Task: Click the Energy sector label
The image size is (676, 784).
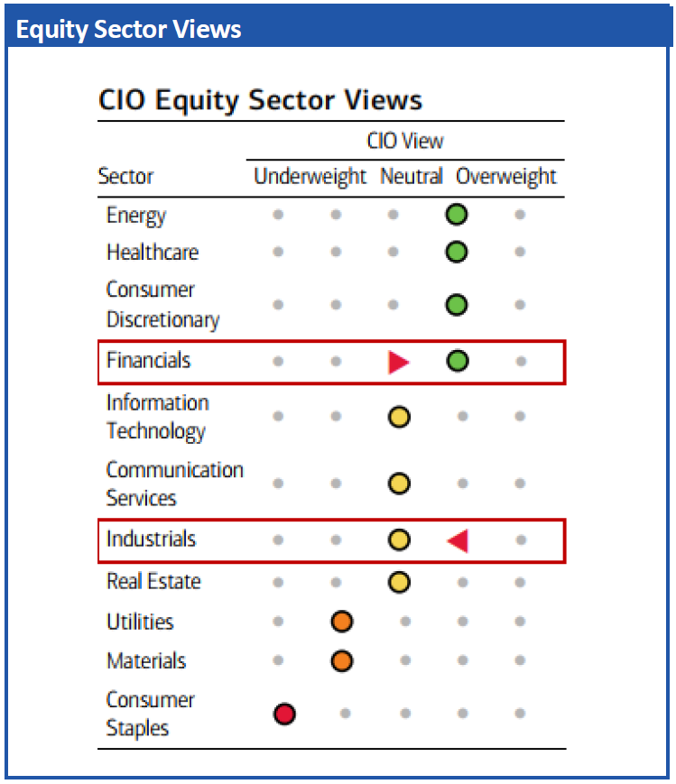Action: (136, 216)
